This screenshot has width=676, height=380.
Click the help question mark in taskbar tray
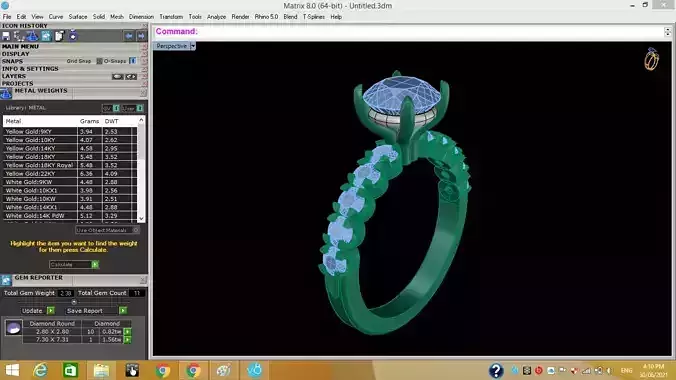pos(496,371)
